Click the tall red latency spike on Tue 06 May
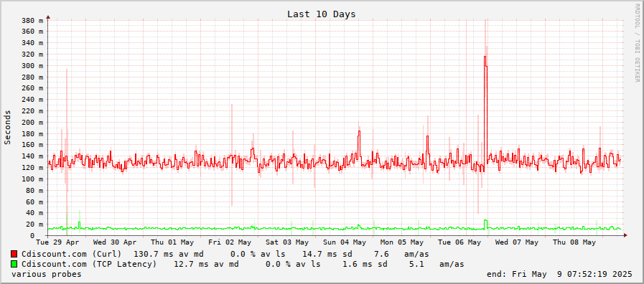644x284 pixels. coord(485,111)
